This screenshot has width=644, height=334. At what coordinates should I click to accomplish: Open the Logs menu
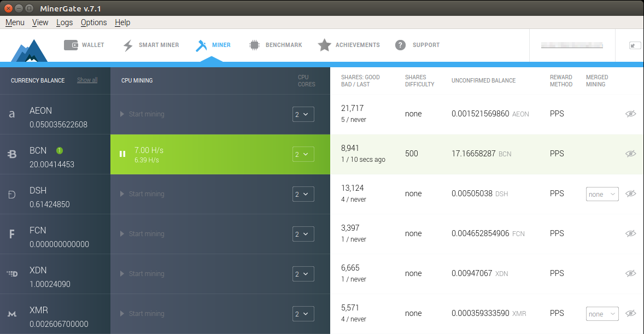tap(65, 22)
